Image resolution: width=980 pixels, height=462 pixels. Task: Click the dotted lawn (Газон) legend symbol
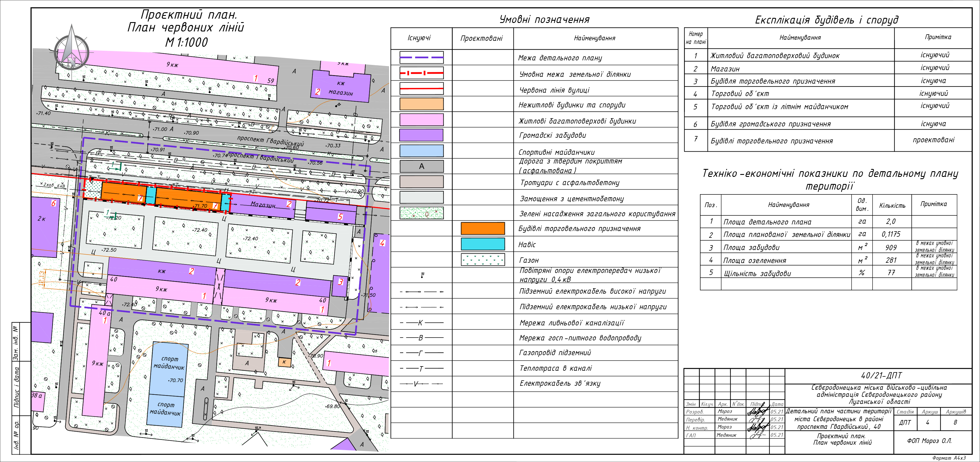tap(482, 260)
